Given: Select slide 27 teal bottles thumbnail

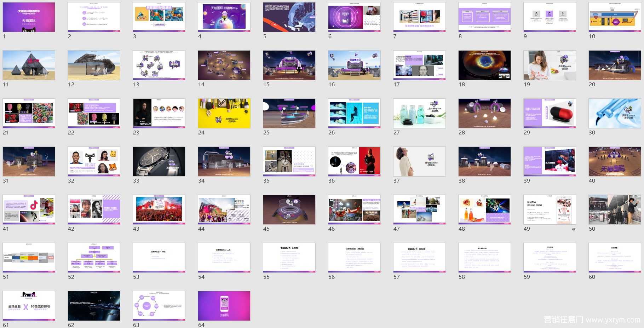Looking at the screenshot, I should click(419, 113).
